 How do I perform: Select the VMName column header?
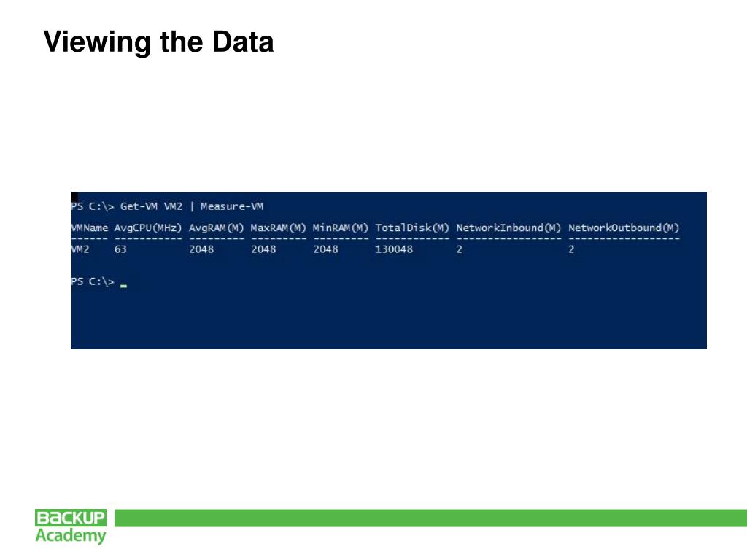pyautogui.click(x=90, y=228)
